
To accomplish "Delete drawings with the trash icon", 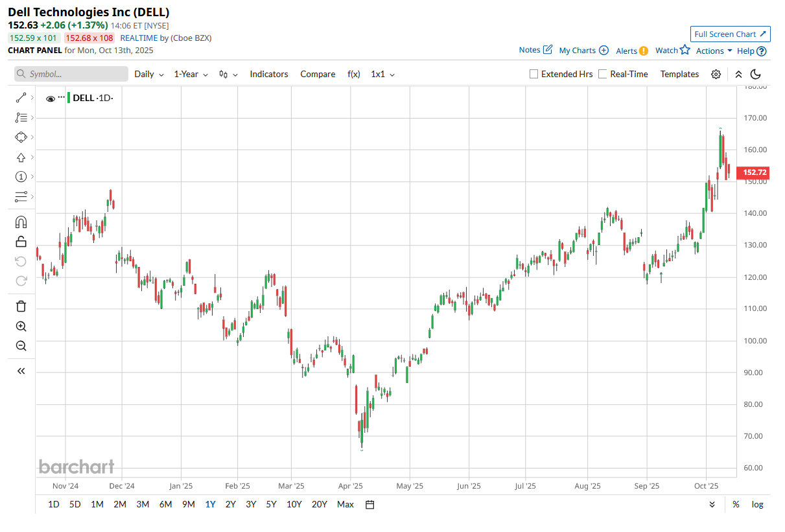I will (x=21, y=306).
